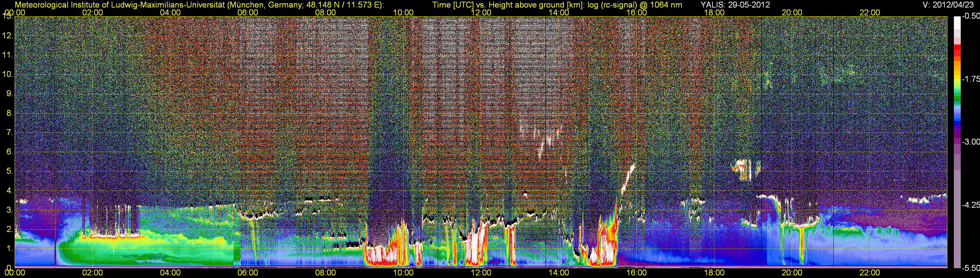Click the -1.75 color scale value

point(971,79)
